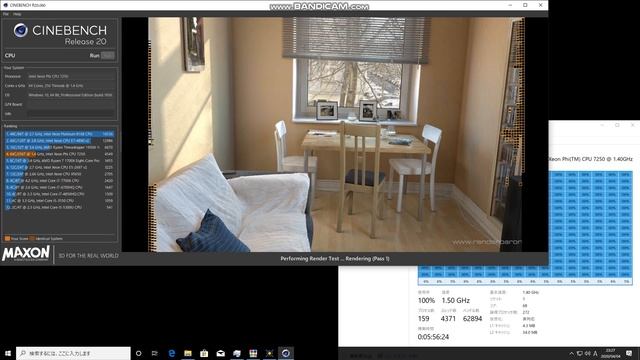
Task: Minimize the Cinebench window
Action: [510, 5]
